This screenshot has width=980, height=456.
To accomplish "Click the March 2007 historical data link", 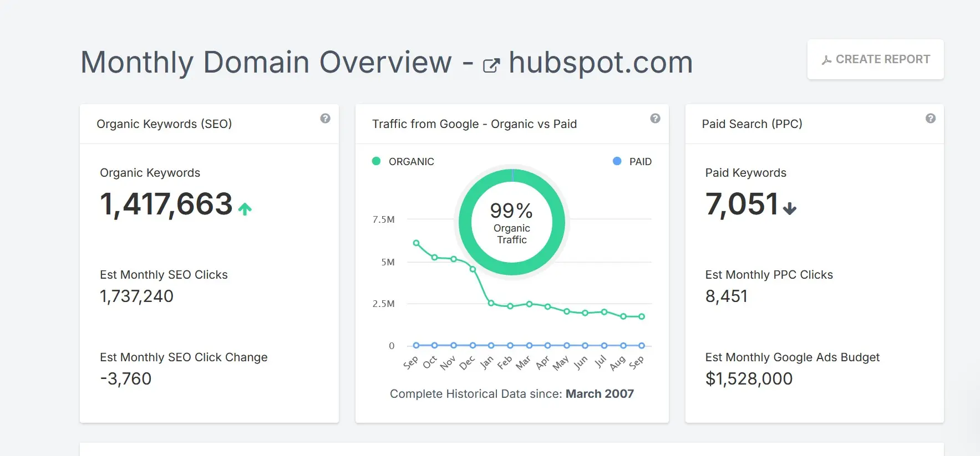I will point(599,393).
